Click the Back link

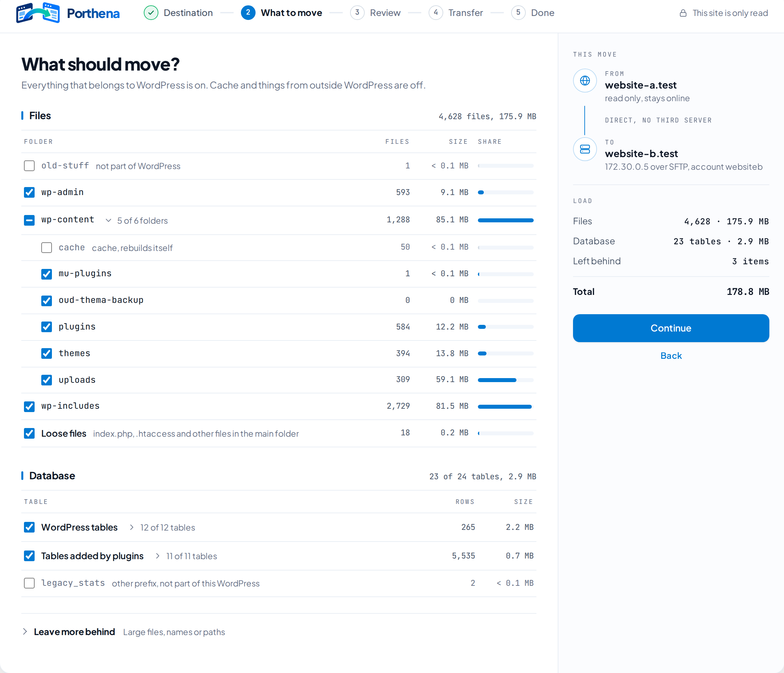(671, 356)
